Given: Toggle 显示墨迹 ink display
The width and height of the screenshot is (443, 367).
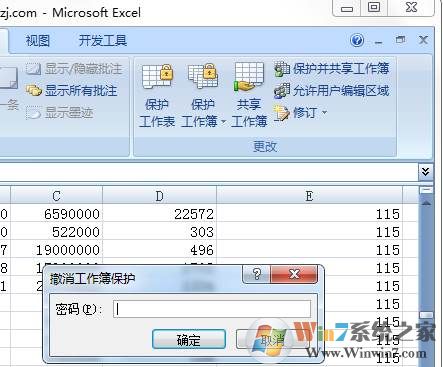Looking at the screenshot, I should click(59, 113).
